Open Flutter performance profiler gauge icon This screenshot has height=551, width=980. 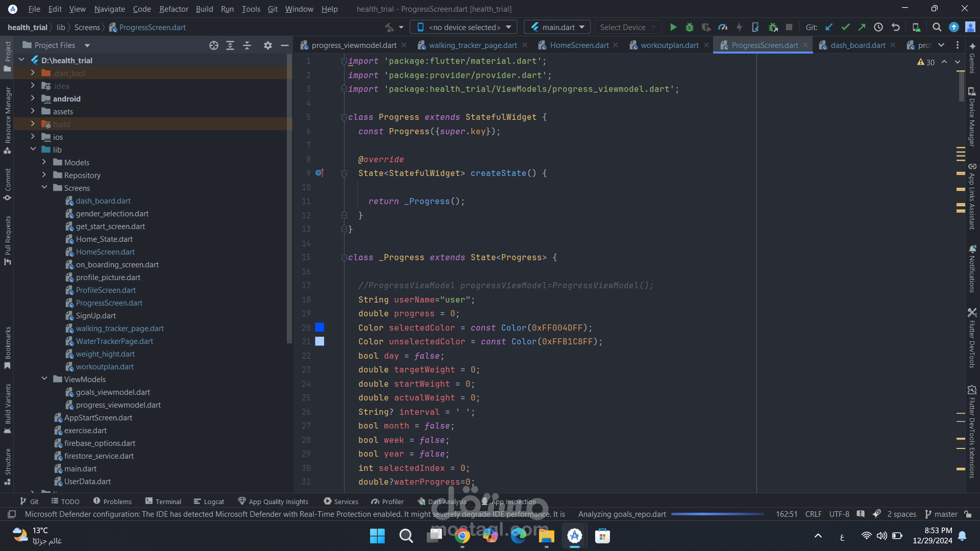pos(723,27)
